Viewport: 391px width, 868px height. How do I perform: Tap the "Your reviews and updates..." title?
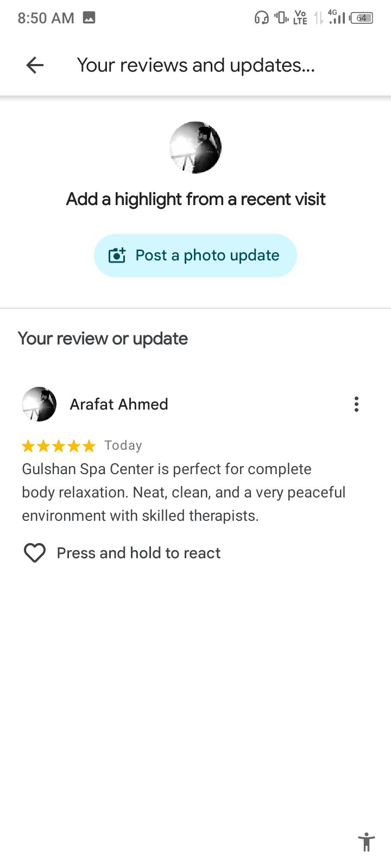pos(195,66)
